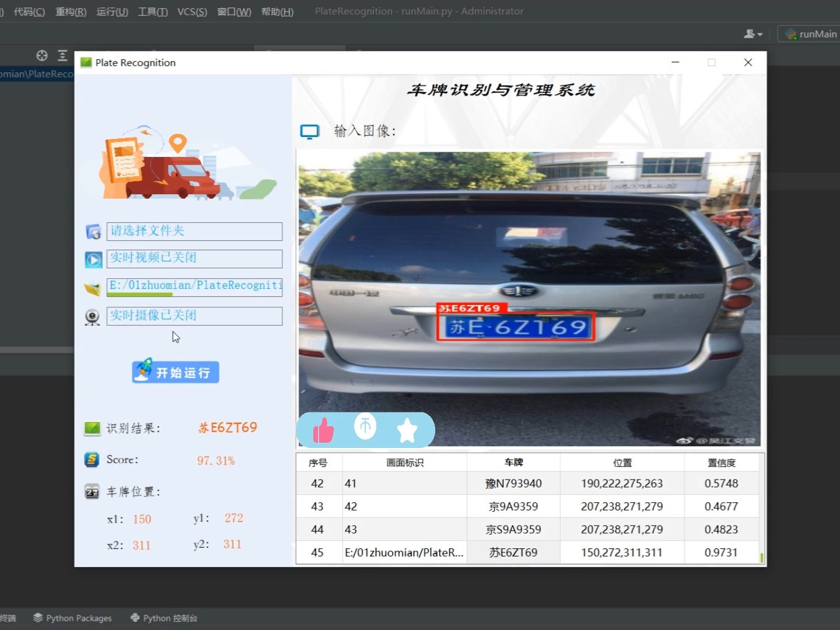Click the PyCharm expand-all icon
This screenshot has height=630, width=840.
click(62, 55)
